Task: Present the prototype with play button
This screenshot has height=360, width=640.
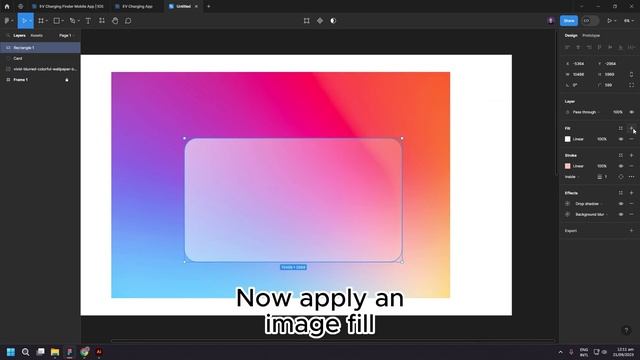Action: tap(609, 21)
